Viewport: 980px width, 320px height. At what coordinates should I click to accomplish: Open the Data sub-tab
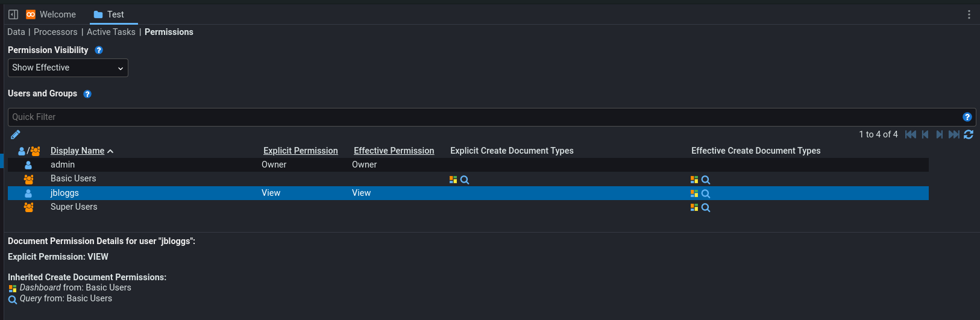tap(16, 32)
